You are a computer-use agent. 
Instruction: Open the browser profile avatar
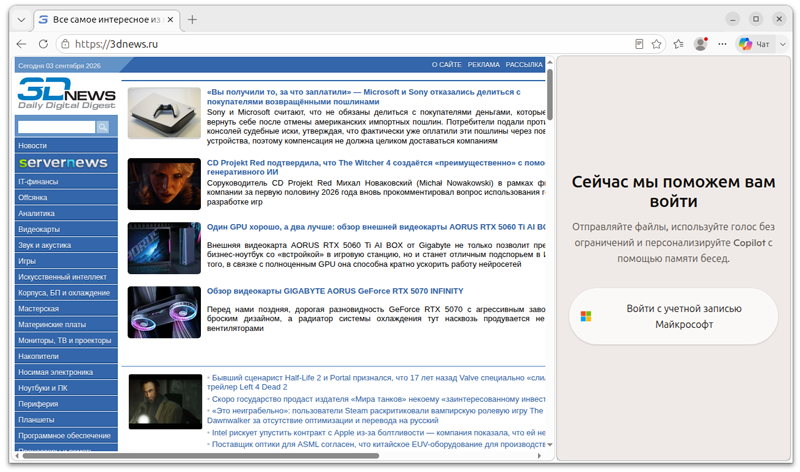point(701,44)
